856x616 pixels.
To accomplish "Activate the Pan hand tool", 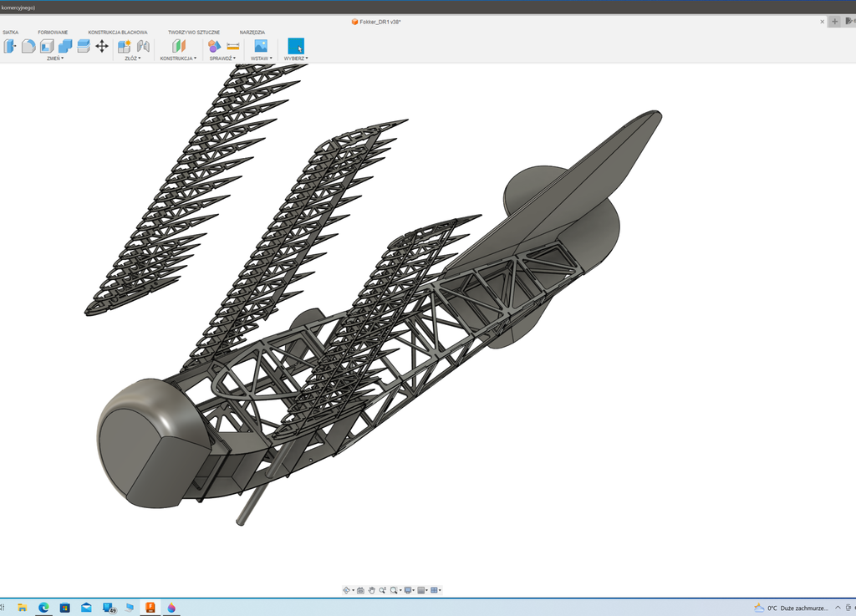I will [371, 590].
